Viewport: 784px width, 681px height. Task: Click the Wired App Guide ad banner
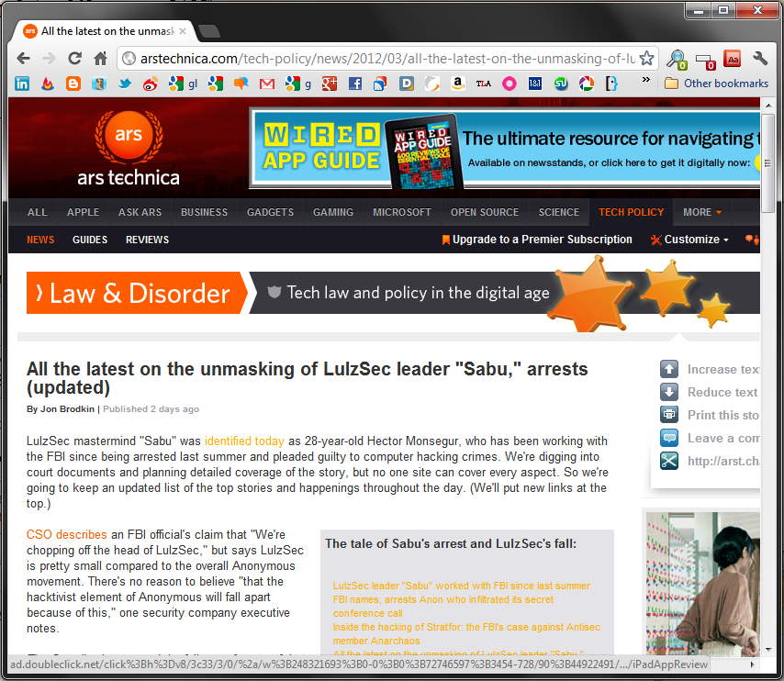coord(505,149)
